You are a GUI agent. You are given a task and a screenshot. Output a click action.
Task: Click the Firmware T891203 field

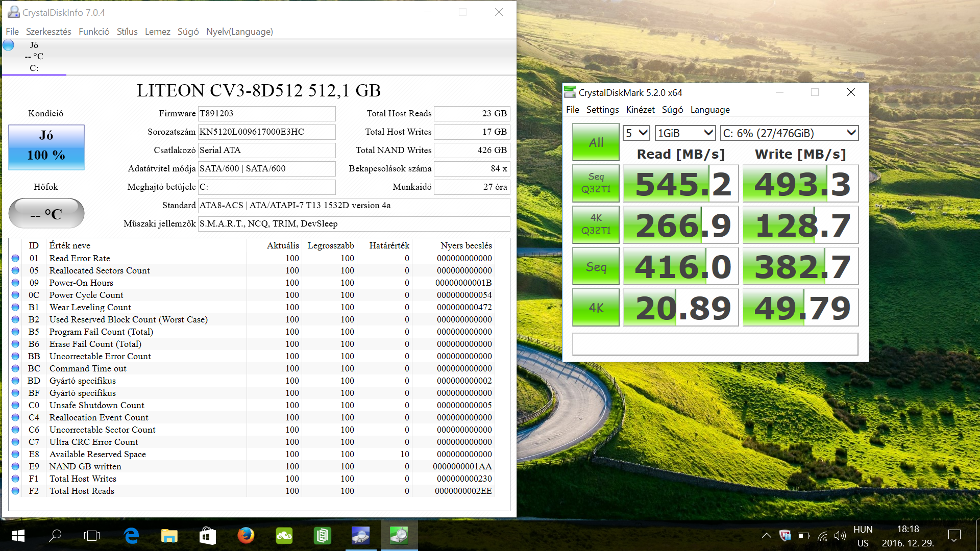[266, 113]
